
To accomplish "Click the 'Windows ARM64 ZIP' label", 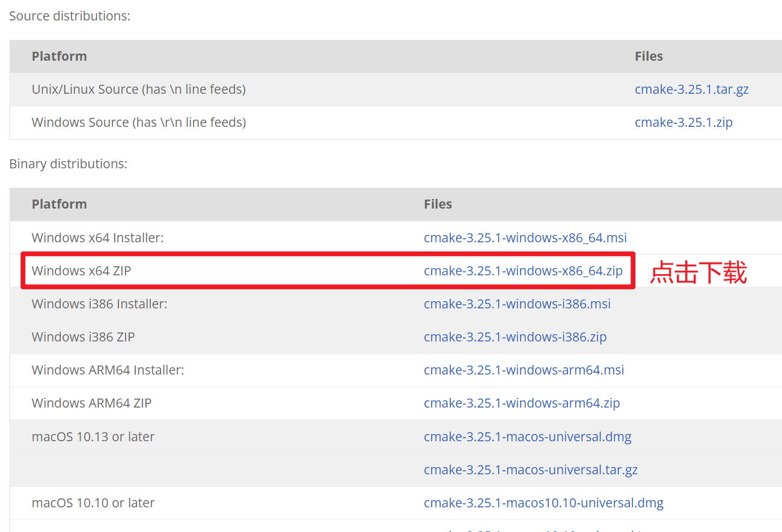I will click(x=91, y=403).
